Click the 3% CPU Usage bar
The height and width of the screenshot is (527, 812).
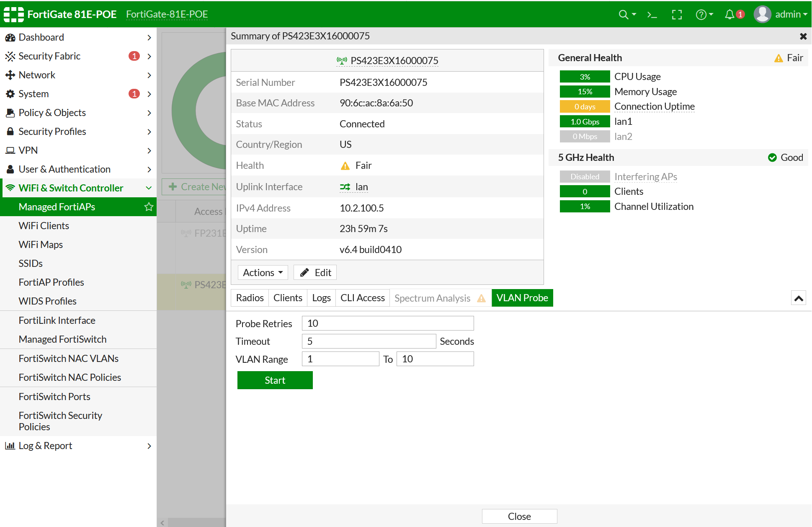tap(585, 77)
